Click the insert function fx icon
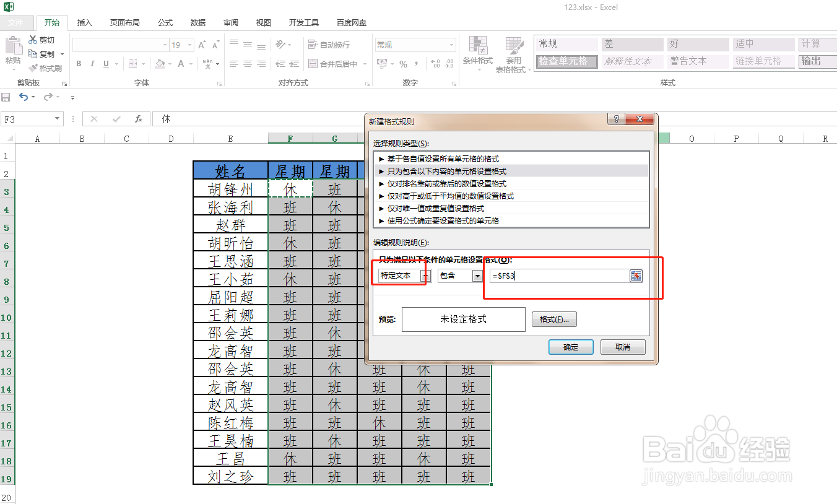Image resolution: width=837 pixels, height=504 pixels. click(x=139, y=119)
